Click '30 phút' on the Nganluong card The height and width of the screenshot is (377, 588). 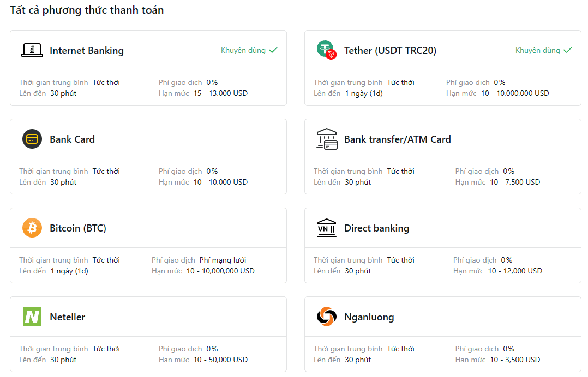[x=358, y=360]
